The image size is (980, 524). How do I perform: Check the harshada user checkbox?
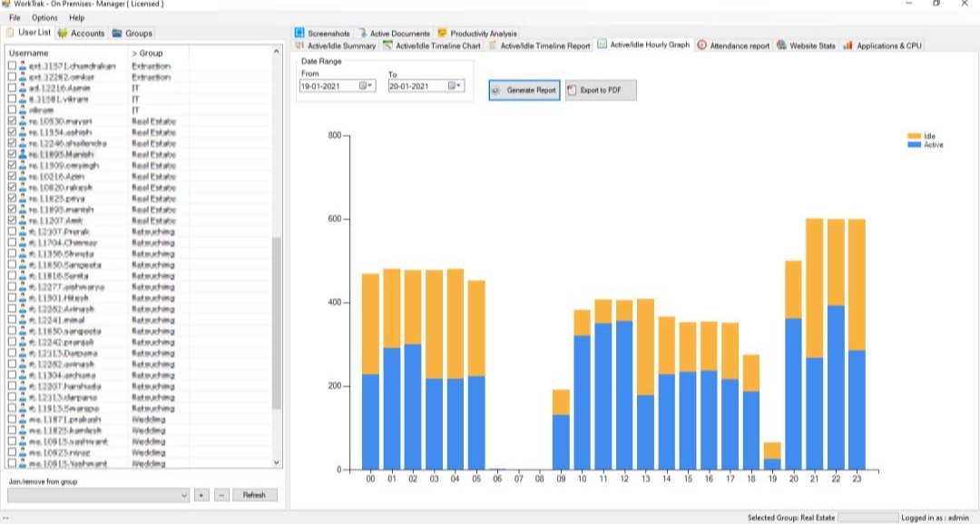click(12, 386)
